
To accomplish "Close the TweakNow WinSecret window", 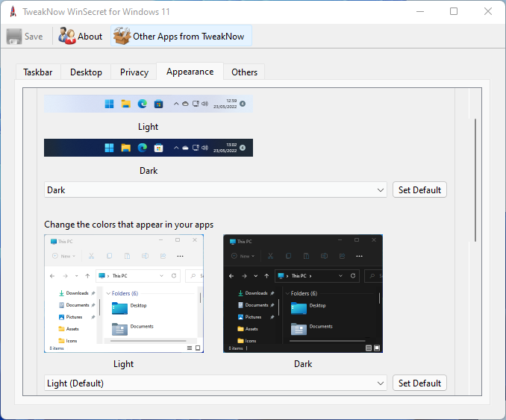I will pyautogui.click(x=488, y=12).
